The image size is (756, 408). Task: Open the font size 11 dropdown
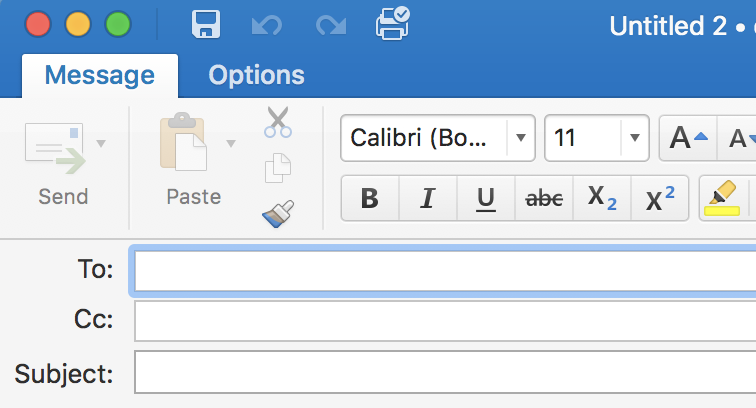tap(634, 138)
